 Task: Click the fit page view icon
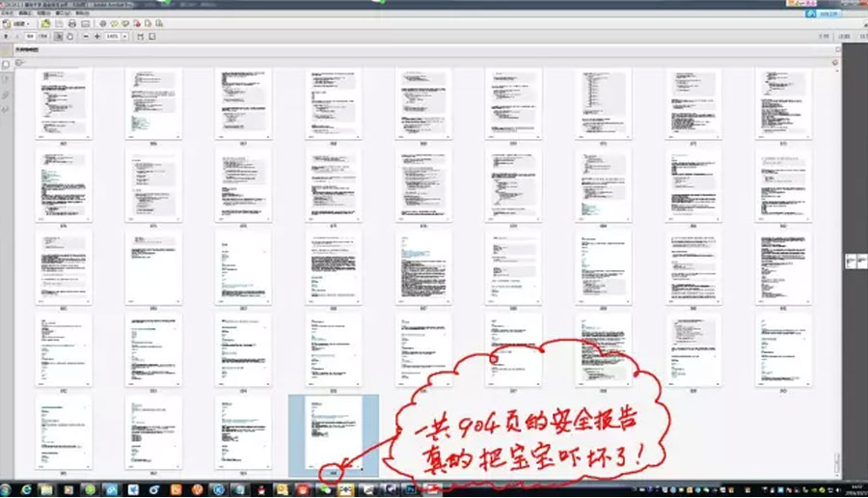tap(139, 36)
